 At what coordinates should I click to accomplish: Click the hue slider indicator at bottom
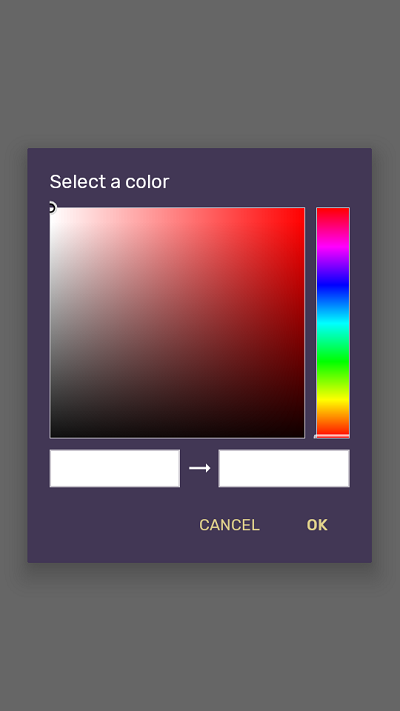pyautogui.click(x=332, y=436)
